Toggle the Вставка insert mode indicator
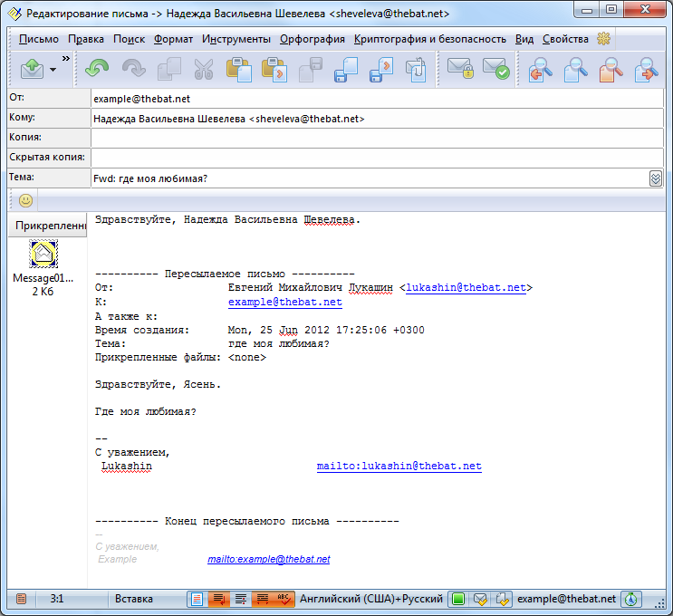 (134, 599)
